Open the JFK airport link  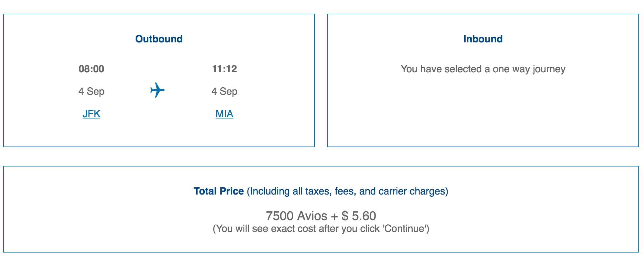point(91,114)
